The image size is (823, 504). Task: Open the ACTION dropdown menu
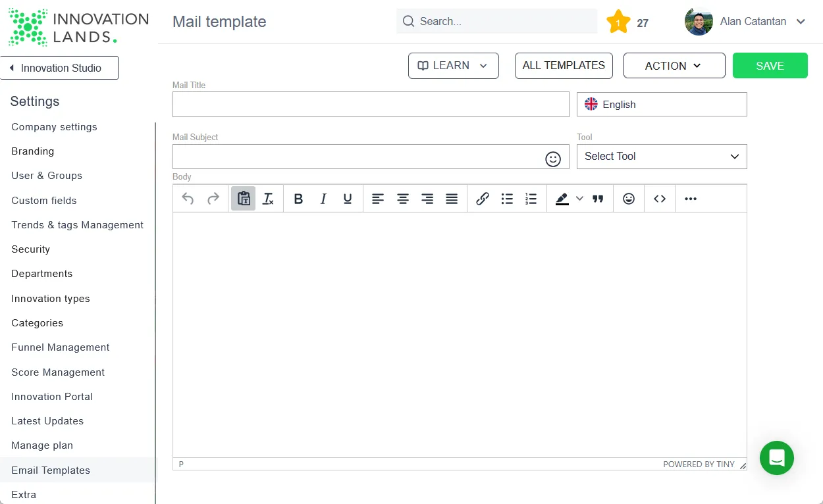coord(674,66)
